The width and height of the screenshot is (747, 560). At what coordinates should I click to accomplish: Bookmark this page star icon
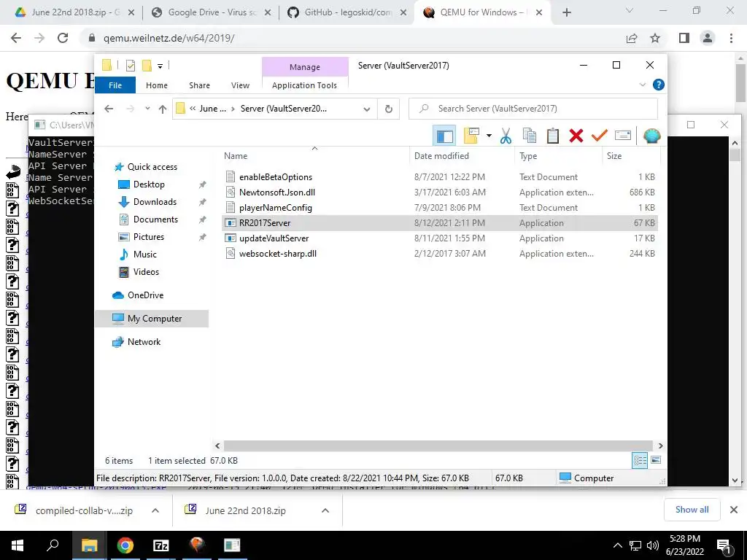pyautogui.click(x=656, y=38)
